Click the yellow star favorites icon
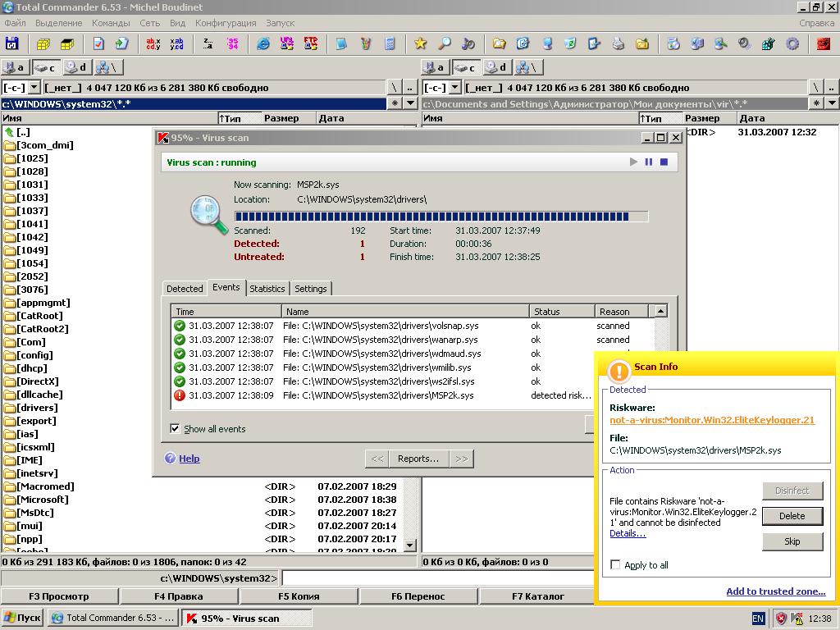Image resolution: width=840 pixels, height=630 pixels. point(420,43)
